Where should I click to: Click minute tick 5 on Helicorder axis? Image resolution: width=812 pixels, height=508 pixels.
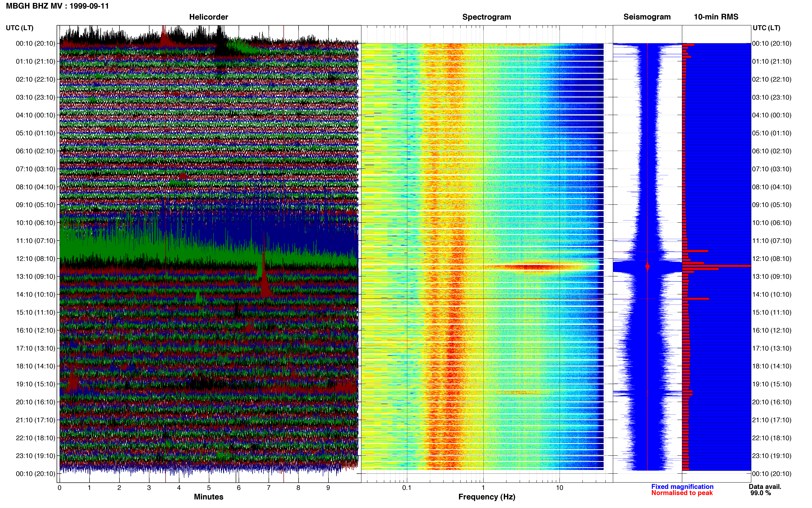point(209,487)
